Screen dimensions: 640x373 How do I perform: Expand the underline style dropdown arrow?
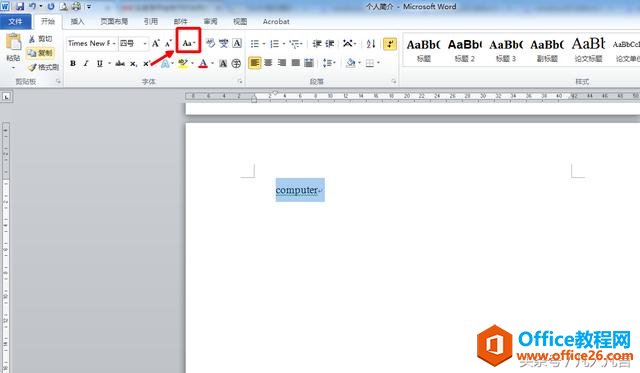tap(109, 63)
